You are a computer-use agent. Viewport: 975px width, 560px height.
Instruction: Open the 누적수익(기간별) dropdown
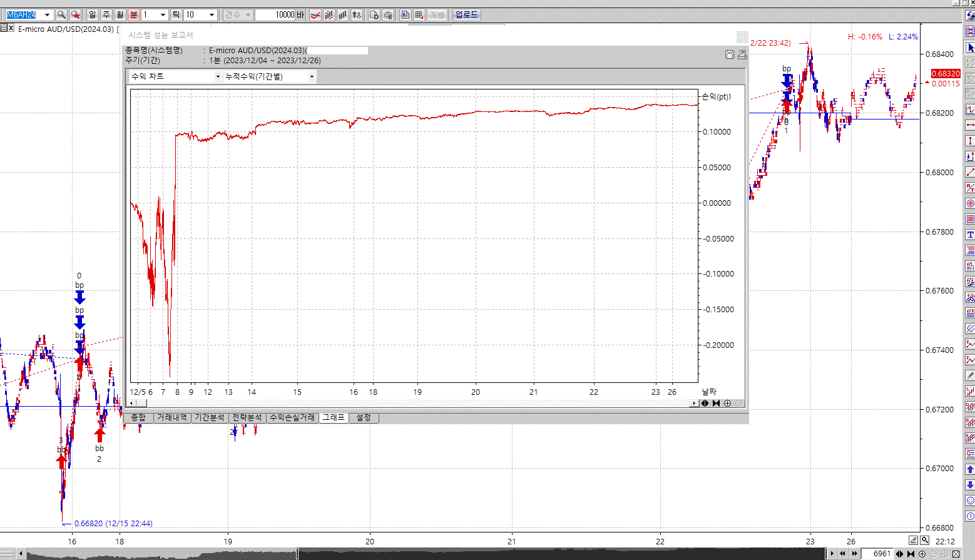pos(269,76)
